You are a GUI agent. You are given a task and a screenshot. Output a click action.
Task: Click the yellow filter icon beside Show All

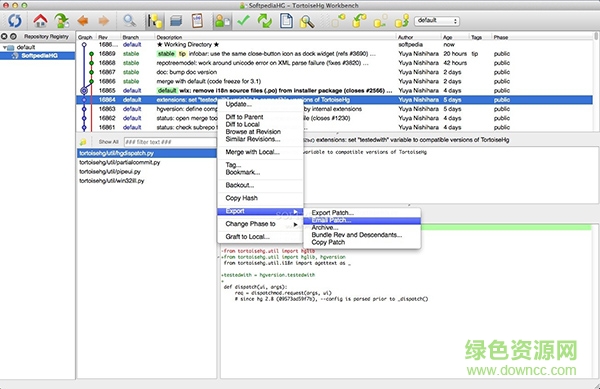tap(83, 142)
